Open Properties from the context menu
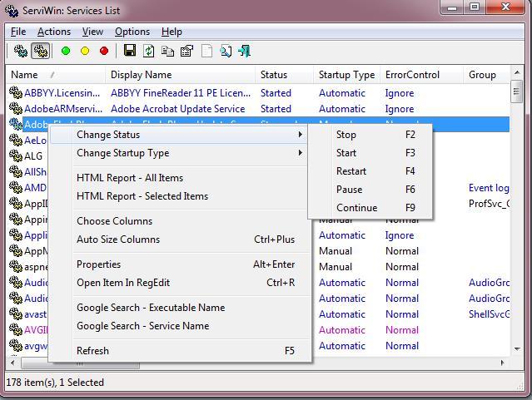This screenshot has width=532, height=400. tap(179, 264)
